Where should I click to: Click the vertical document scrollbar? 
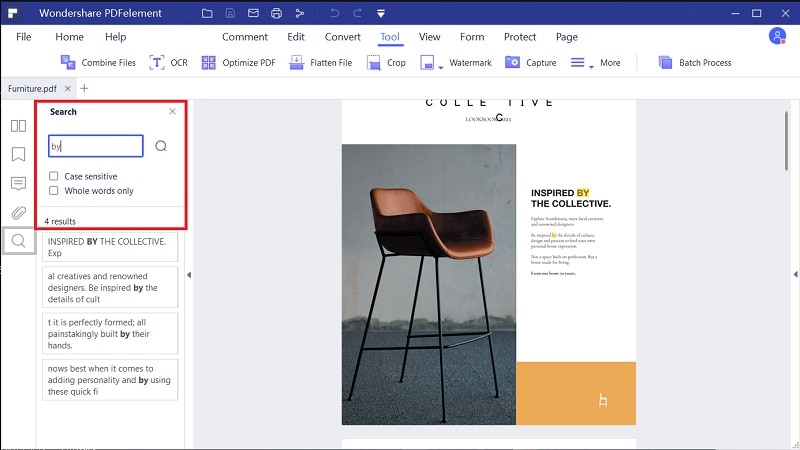tap(786, 141)
